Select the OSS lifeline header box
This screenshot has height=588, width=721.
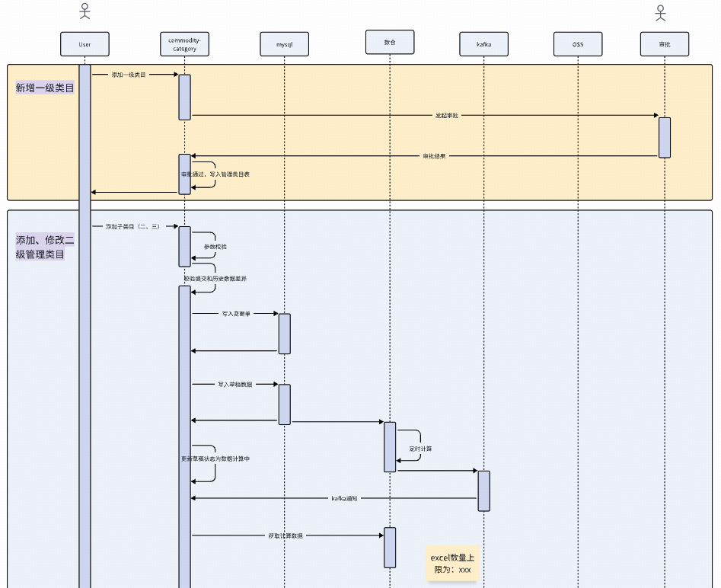[x=578, y=44]
